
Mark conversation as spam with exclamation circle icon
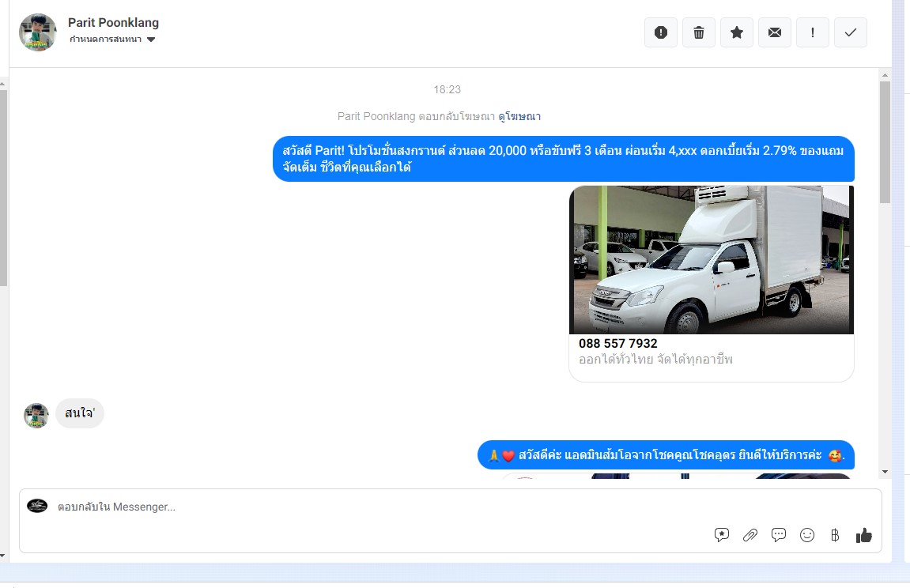pos(660,32)
